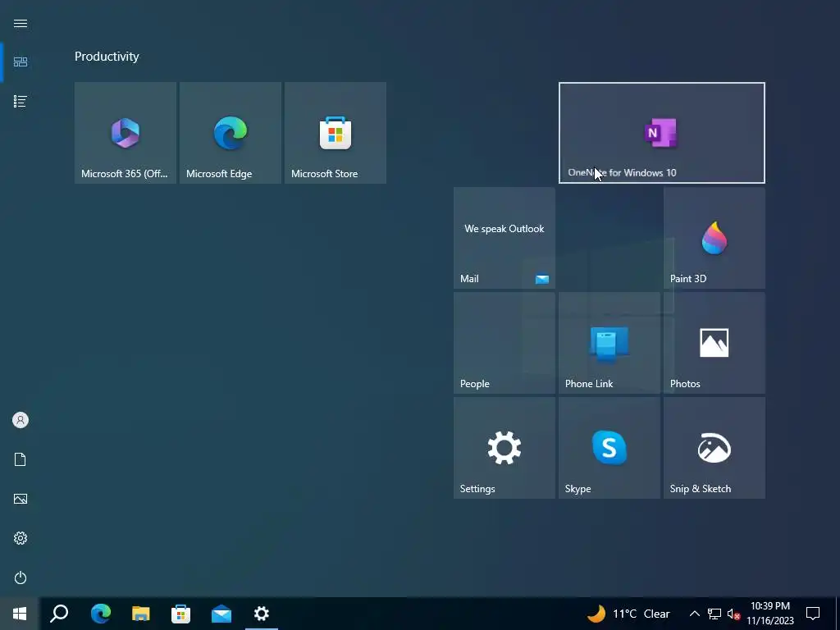
Task: Open network status tray icon
Action: coord(714,614)
